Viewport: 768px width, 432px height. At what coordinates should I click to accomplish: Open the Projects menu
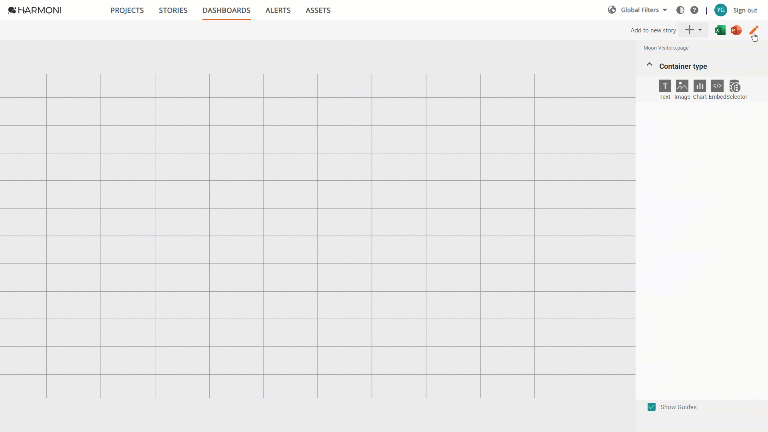(127, 10)
